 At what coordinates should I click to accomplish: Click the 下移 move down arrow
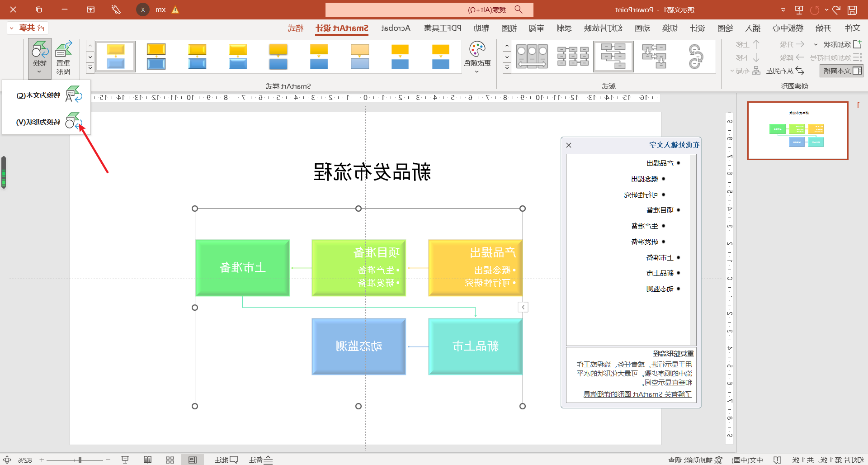tap(756, 57)
